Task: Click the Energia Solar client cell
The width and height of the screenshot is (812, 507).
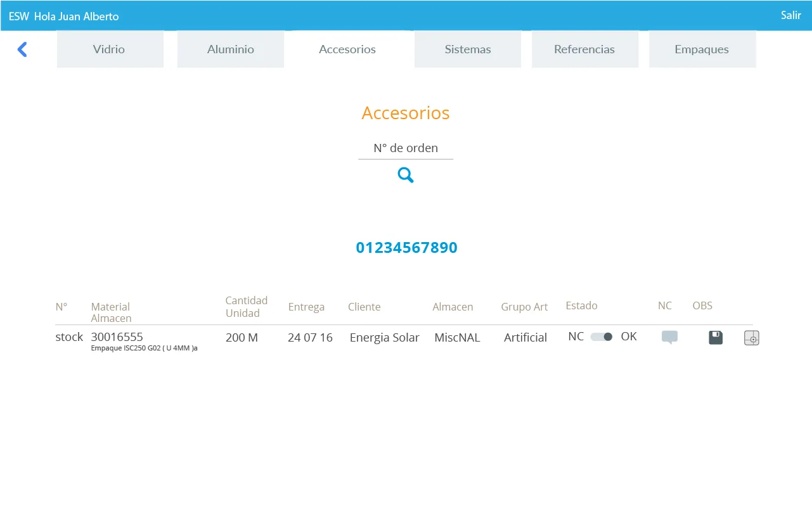Action: 385,338
